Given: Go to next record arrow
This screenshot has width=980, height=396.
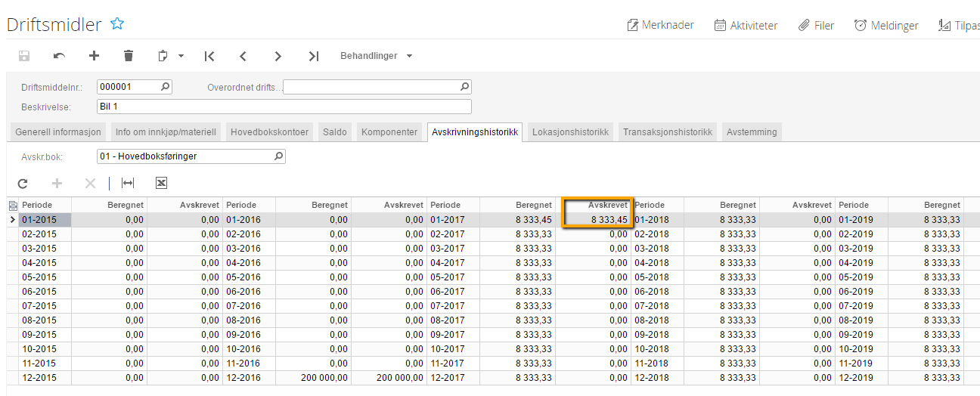Looking at the screenshot, I should [x=278, y=56].
